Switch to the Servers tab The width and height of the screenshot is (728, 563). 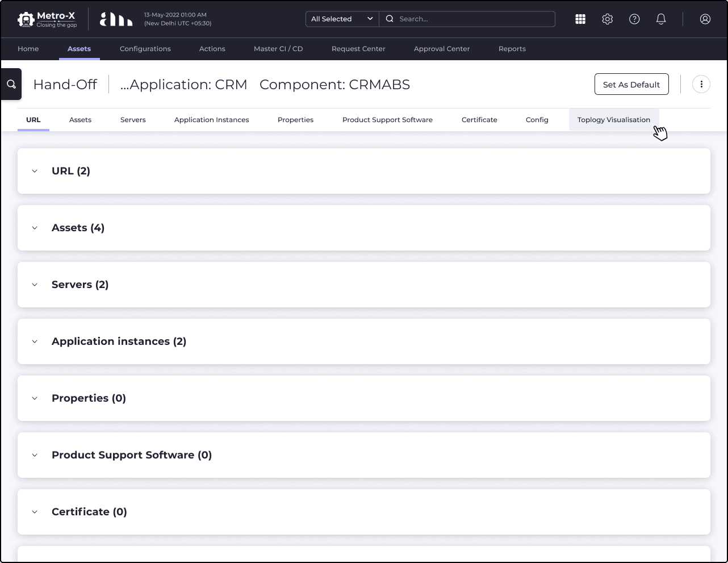tap(133, 120)
